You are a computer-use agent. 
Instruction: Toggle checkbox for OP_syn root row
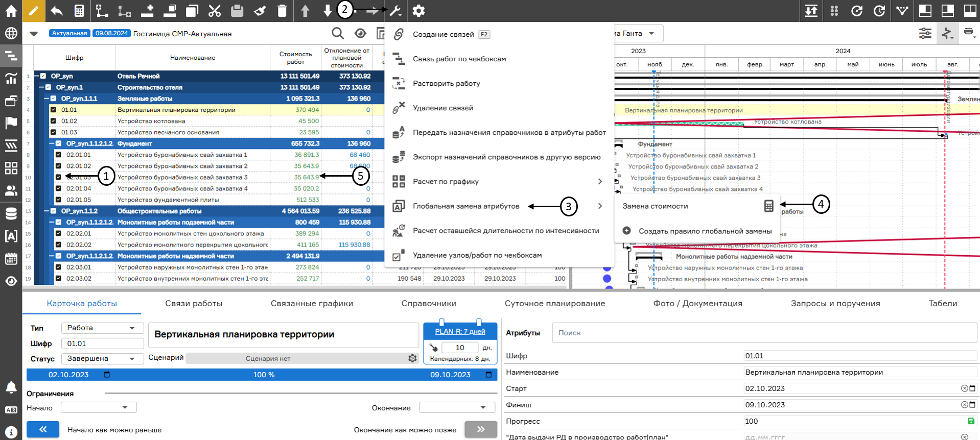point(43,76)
